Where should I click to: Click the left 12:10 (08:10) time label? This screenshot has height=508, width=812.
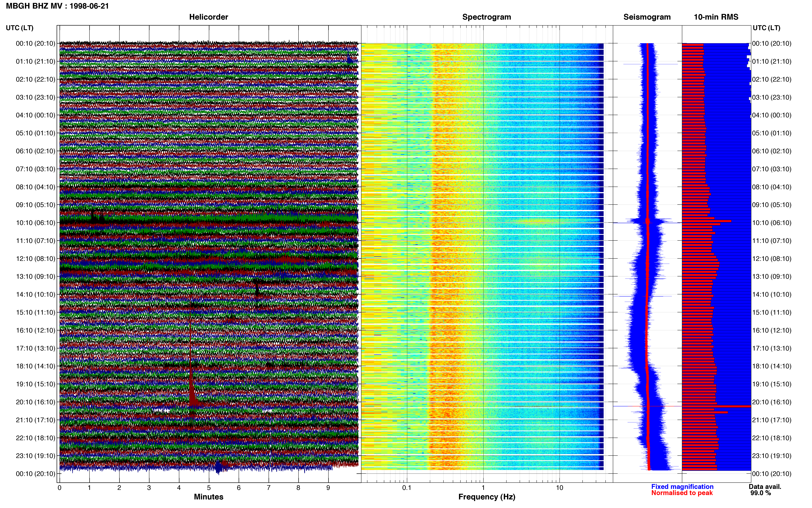click(36, 259)
